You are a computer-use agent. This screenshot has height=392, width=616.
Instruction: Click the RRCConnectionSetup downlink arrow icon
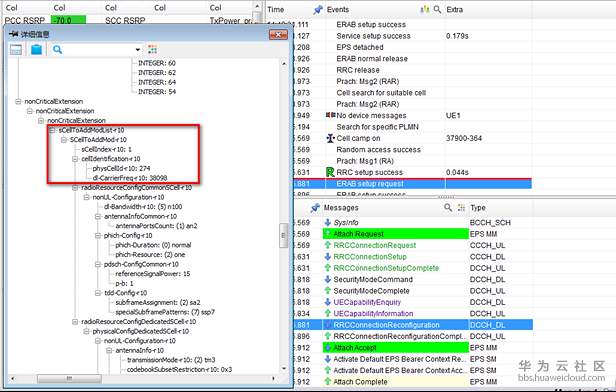[328, 256]
